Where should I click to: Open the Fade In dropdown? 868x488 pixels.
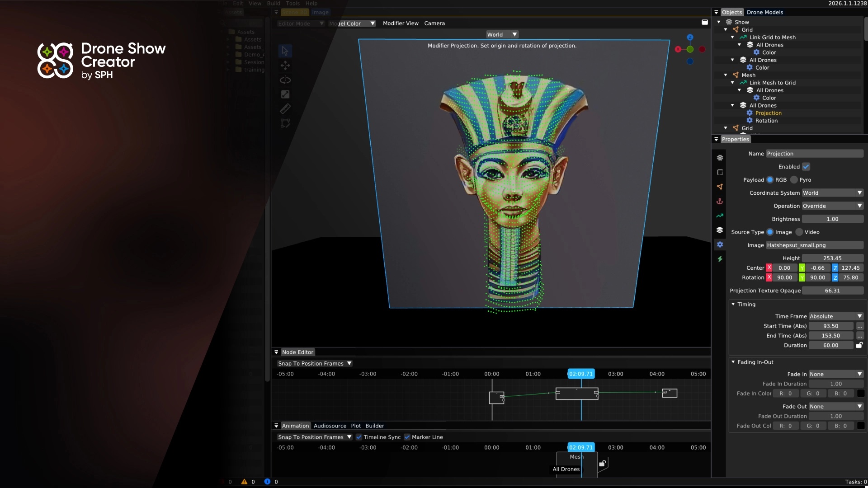click(x=836, y=374)
